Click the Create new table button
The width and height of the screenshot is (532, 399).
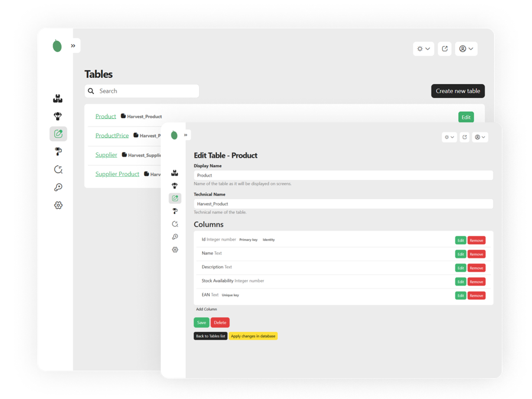pyautogui.click(x=458, y=91)
